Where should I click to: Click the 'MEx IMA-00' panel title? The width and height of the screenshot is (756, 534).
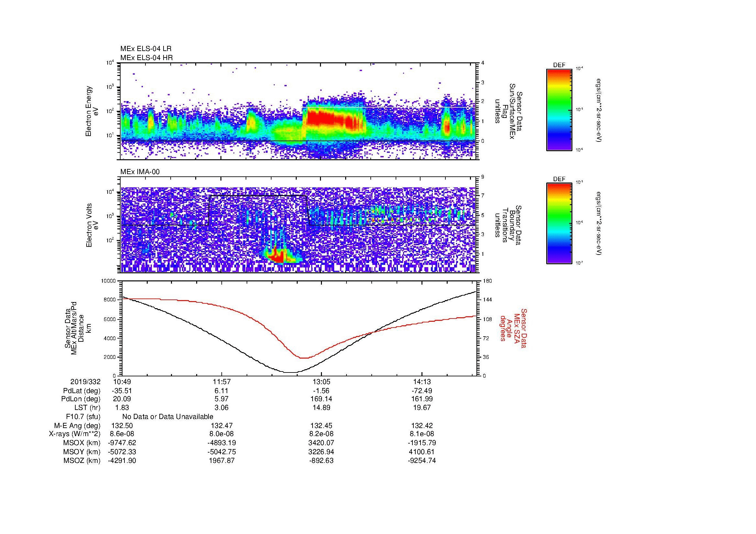click(140, 172)
